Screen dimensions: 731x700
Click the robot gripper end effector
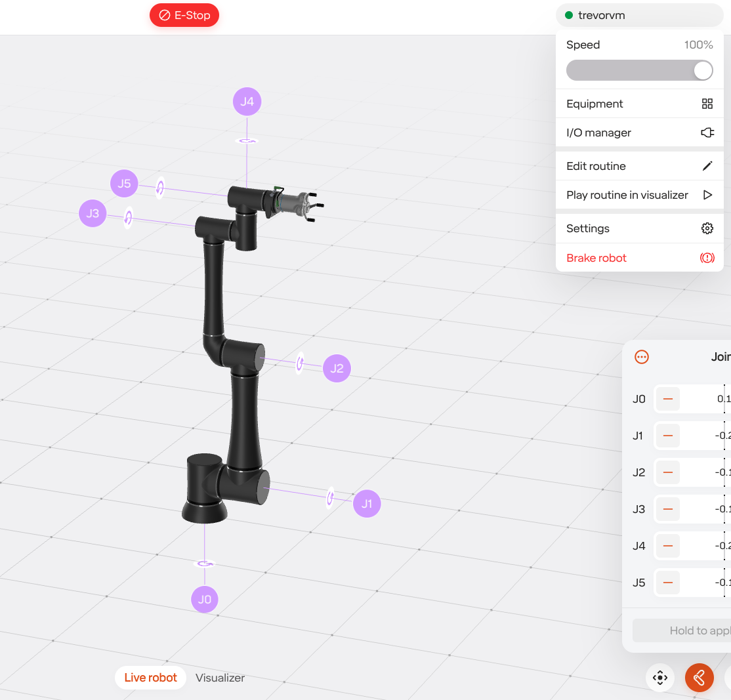coord(299,205)
